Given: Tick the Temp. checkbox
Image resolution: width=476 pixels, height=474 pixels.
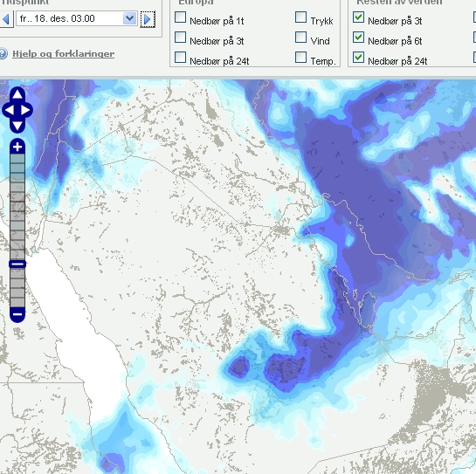Looking at the screenshot, I should [300, 57].
